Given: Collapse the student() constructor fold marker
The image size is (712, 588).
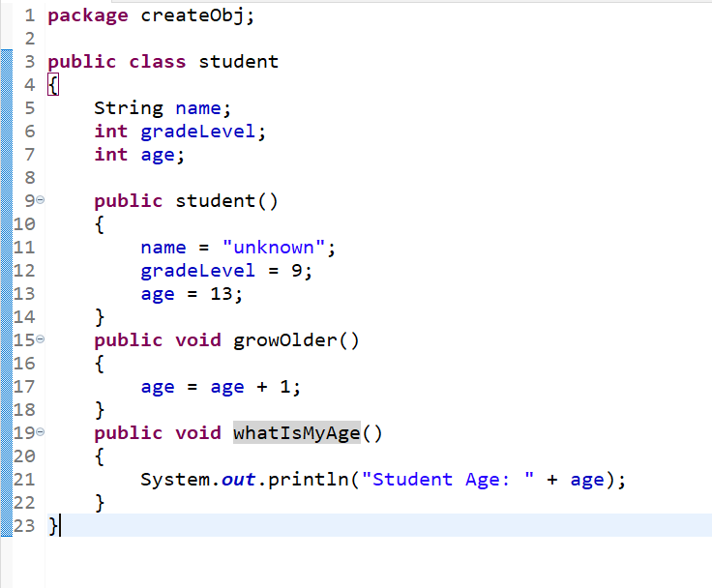Looking at the screenshot, I should [40, 201].
